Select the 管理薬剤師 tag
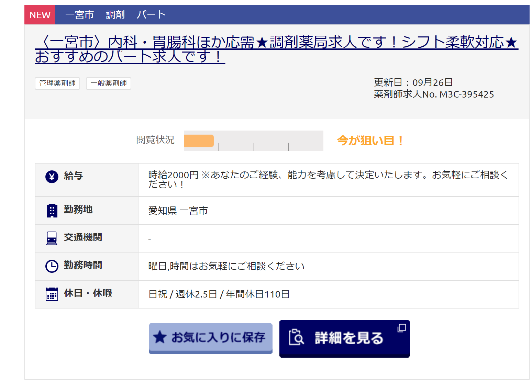532x392 pixels. pos(57,83)
